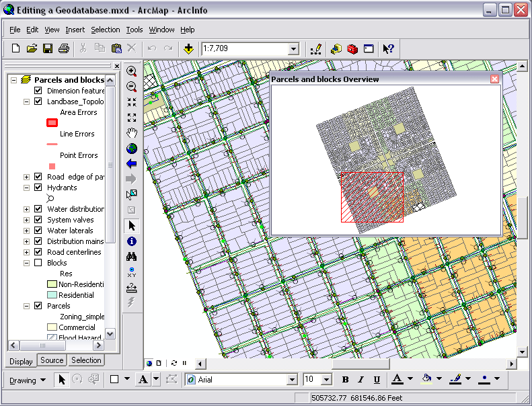532x406 pixels.
Task: Open the map scale dropdown
Action: point(293,49)
